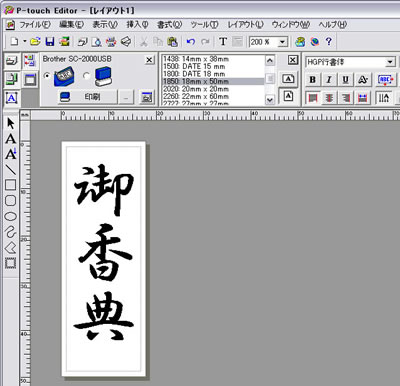This screenshot has height=386, width=400.
Task: Click the horizontal orientation A button
Action: pyautogui.click(x=288, y=79)
